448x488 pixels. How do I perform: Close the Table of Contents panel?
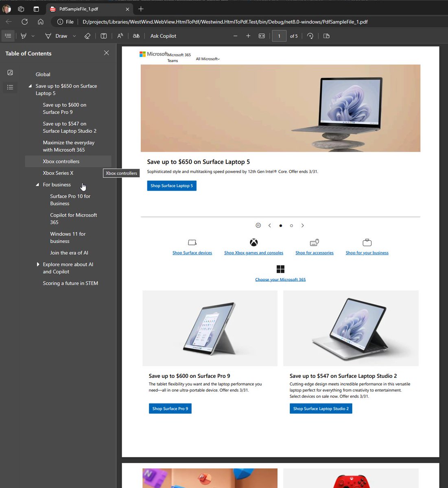tap(106, 53)
